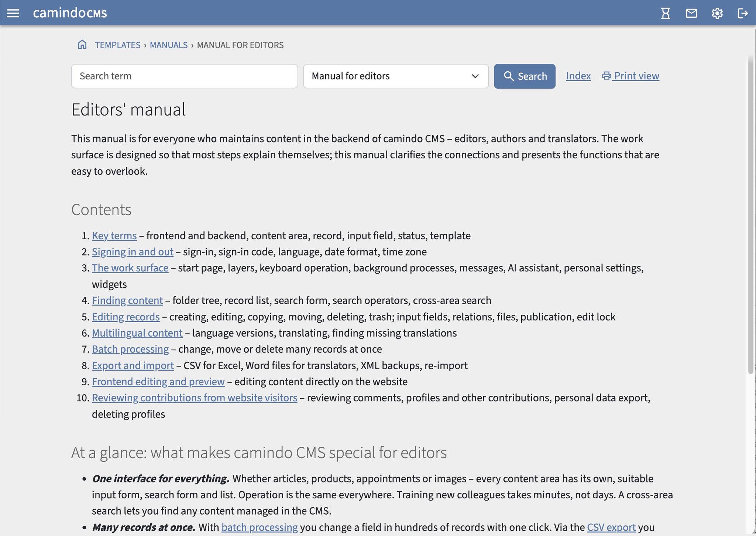Open the Manuals breadcrumb
The image size is (756, 536).
point(169,45)
